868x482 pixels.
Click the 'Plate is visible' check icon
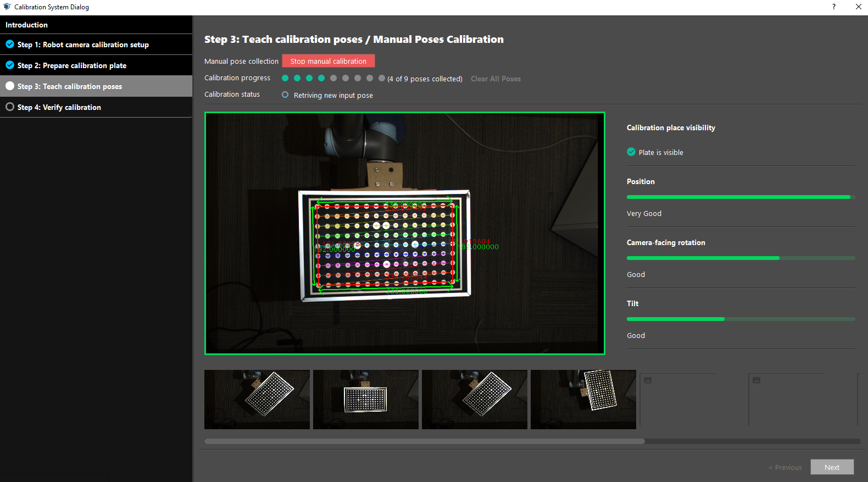point(631,152)
